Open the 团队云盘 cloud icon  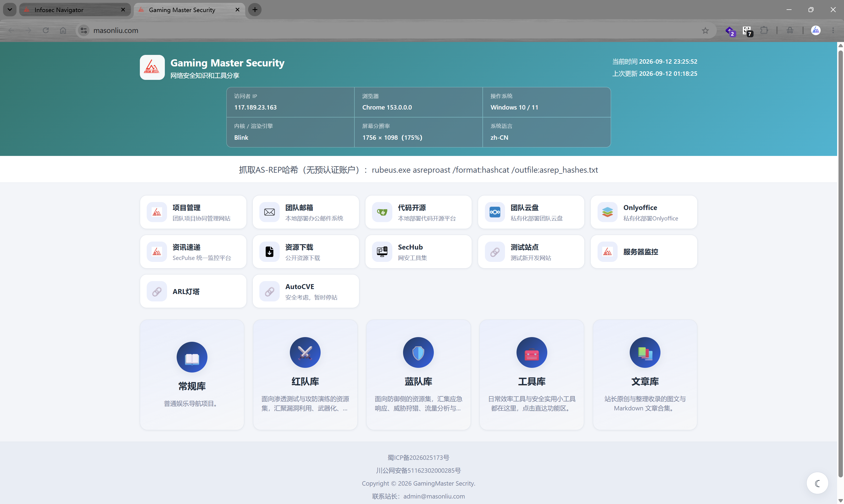tap(495, 212)
